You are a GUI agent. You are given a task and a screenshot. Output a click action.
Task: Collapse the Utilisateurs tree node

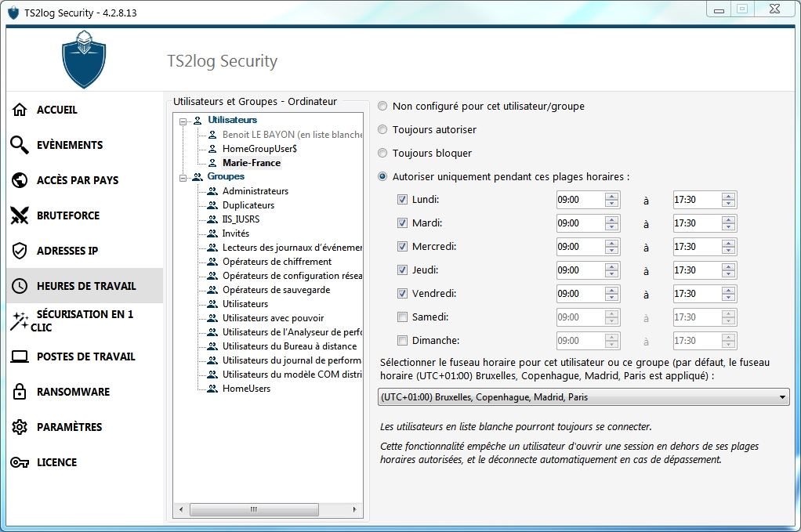coord(183,122)
